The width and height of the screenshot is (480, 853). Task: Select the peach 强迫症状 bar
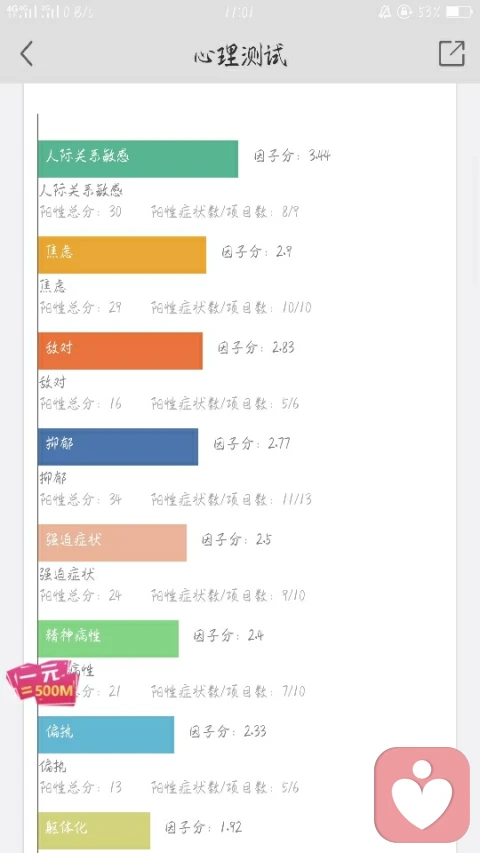112,542
